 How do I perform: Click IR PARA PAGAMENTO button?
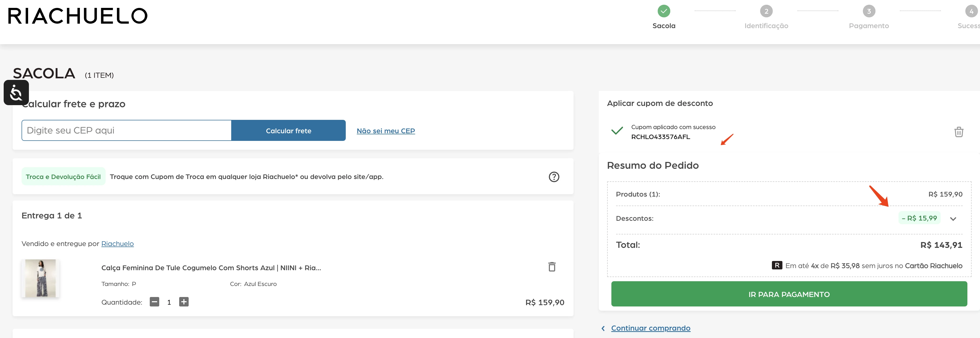[789, 294]
